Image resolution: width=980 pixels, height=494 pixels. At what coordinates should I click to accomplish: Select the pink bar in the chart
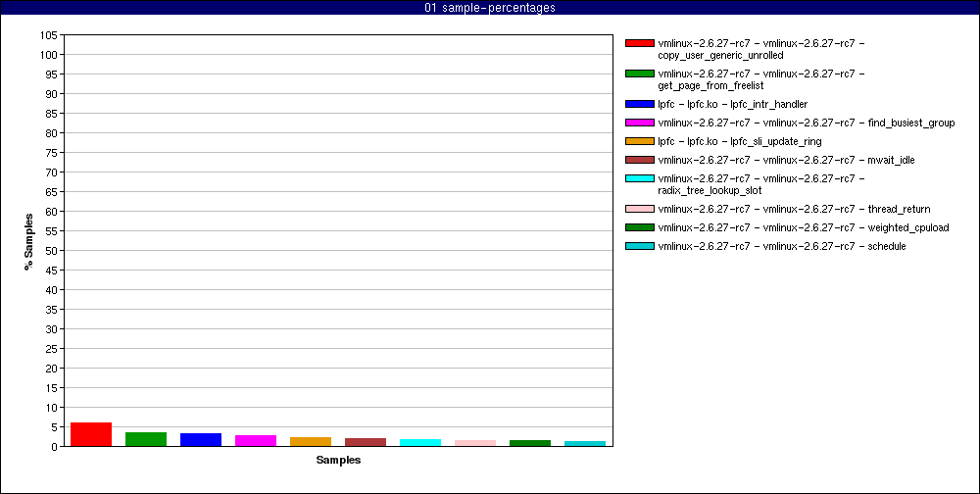click(x=475, y=443)
